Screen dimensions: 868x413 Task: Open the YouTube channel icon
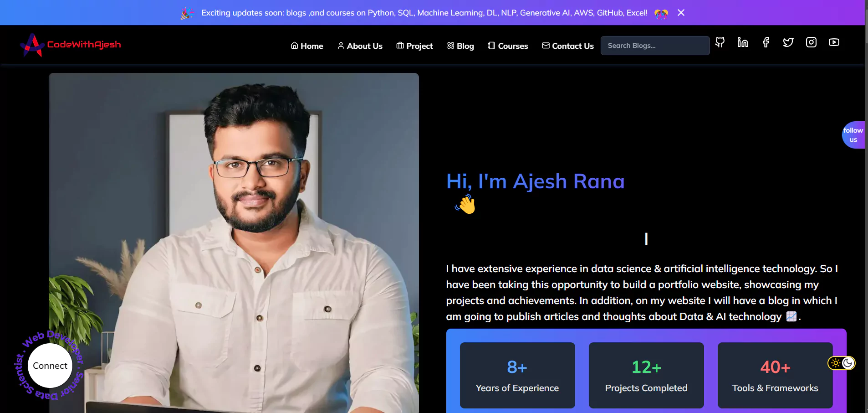(834, 42)
